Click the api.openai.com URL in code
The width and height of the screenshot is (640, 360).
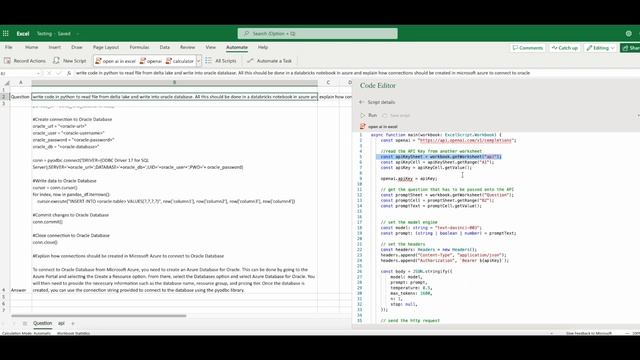coord(466,140)
